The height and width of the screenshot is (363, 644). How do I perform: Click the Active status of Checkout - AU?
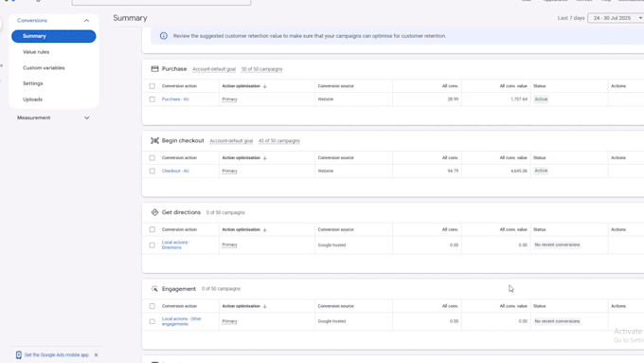pos(541,171)
